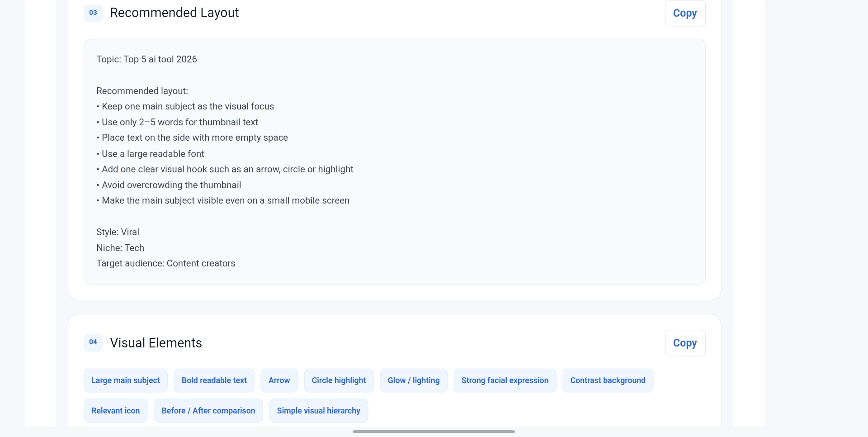Image resolution: width=868 pixels, height=437 pixels.
Task: Select the Glow / lighting chip
Action: (414, 380)
